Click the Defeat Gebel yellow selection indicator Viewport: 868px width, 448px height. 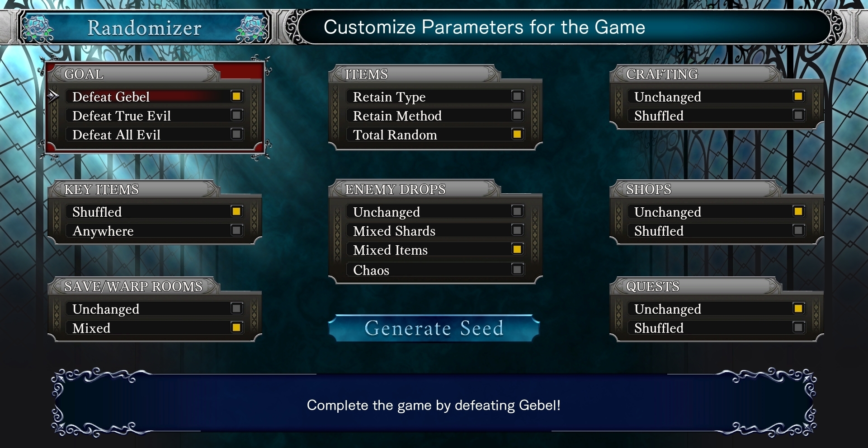click(x=236, y=96)
